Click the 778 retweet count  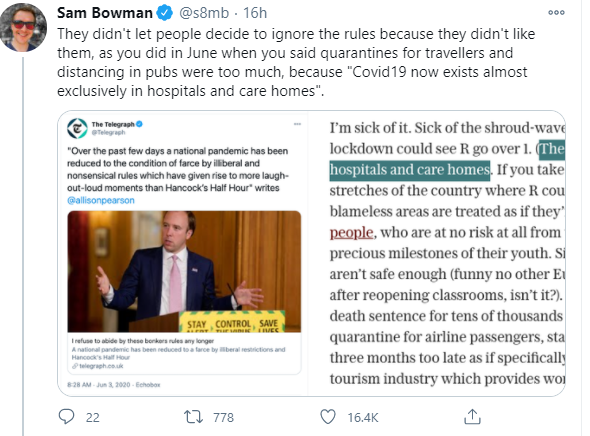click(224, 417)
